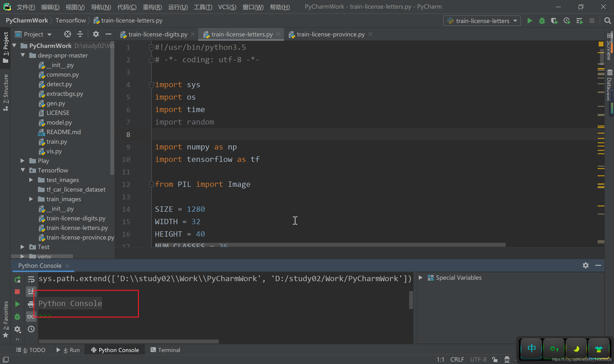
Task: Open the VCS(S) menu
Action: [227, 7]
